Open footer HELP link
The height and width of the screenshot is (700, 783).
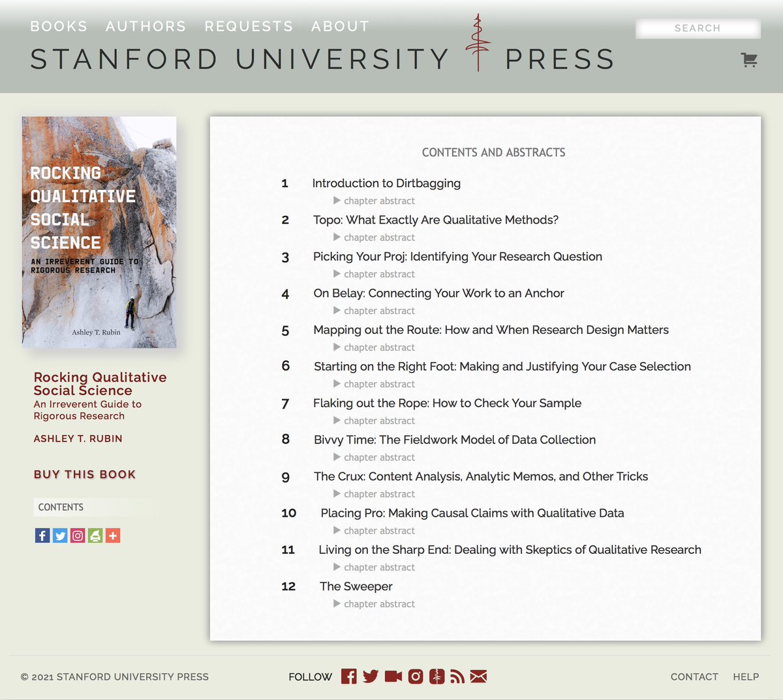click(x=746, y=677)
